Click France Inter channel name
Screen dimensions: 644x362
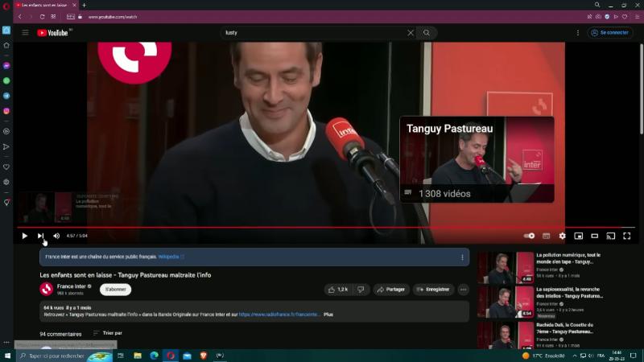71,286
